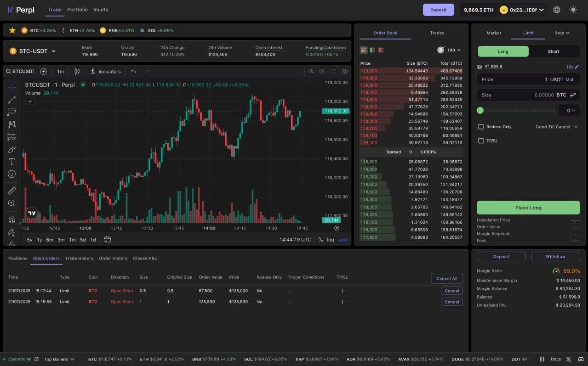Open the Indicators menu
This screenshot has height=366, width=588.
[105, 71]
